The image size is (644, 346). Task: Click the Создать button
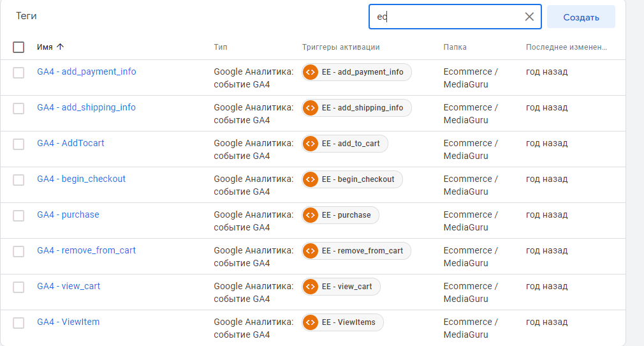581,17
